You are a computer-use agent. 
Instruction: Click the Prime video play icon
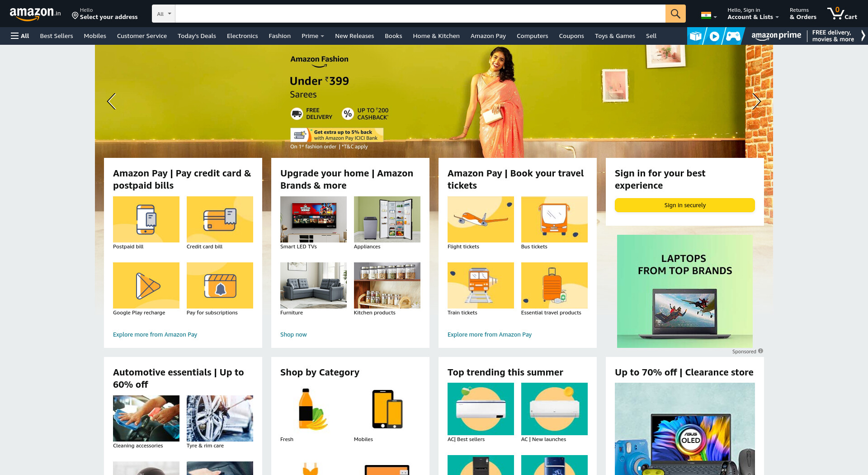pos(714,36)
